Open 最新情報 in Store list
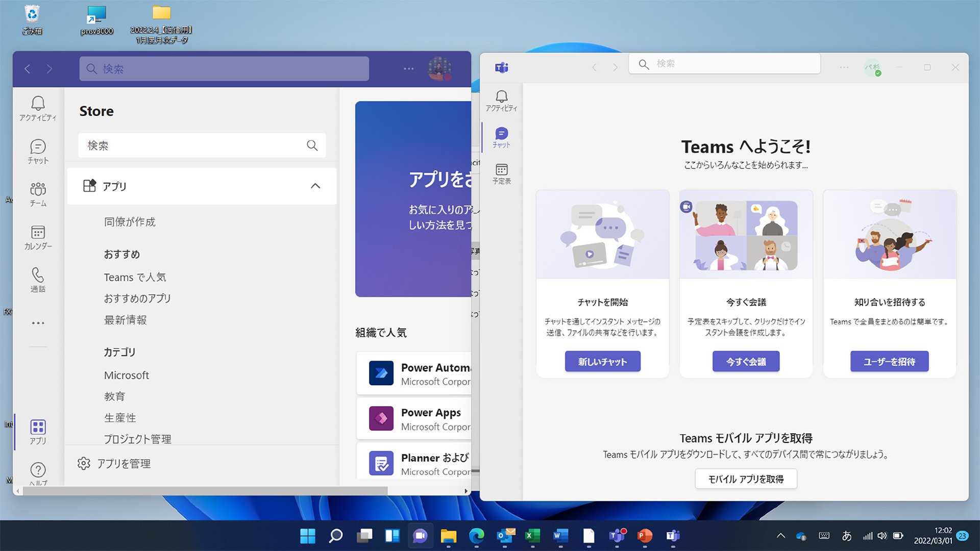Viewport: 980px width, 551px height. pos(125,320)
